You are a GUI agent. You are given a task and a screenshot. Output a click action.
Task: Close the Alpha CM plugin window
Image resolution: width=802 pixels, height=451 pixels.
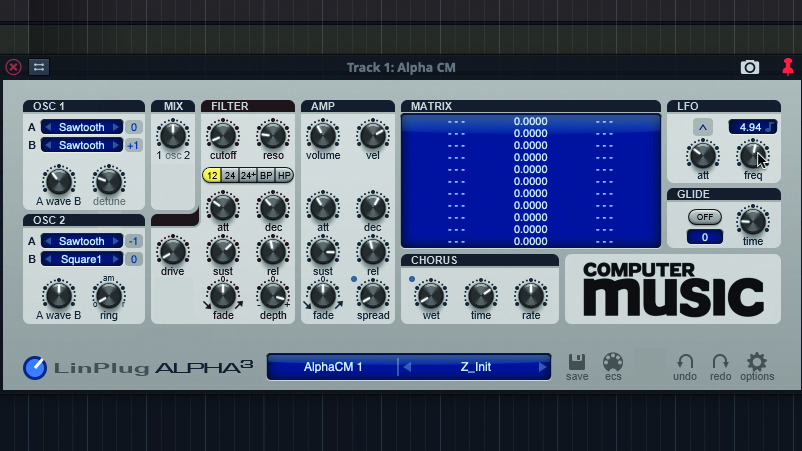[x=13, y=67]
